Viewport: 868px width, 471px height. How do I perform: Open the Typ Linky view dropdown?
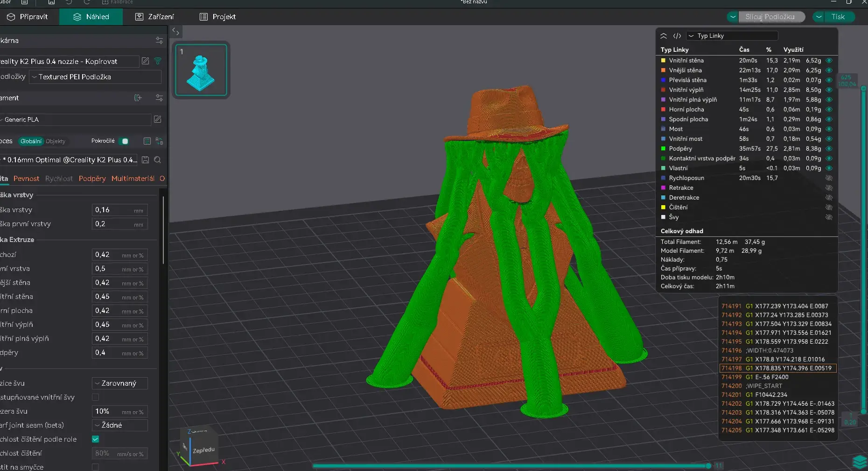click(x=732, y=36)
